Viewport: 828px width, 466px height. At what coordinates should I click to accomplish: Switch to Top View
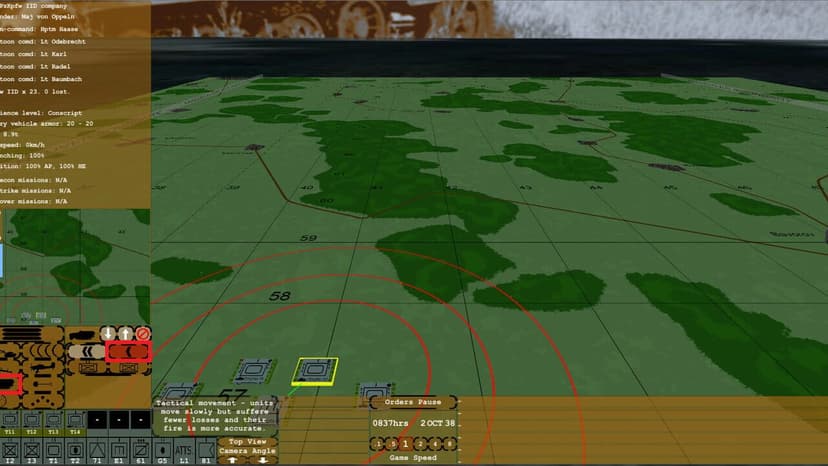coord(248,442)
